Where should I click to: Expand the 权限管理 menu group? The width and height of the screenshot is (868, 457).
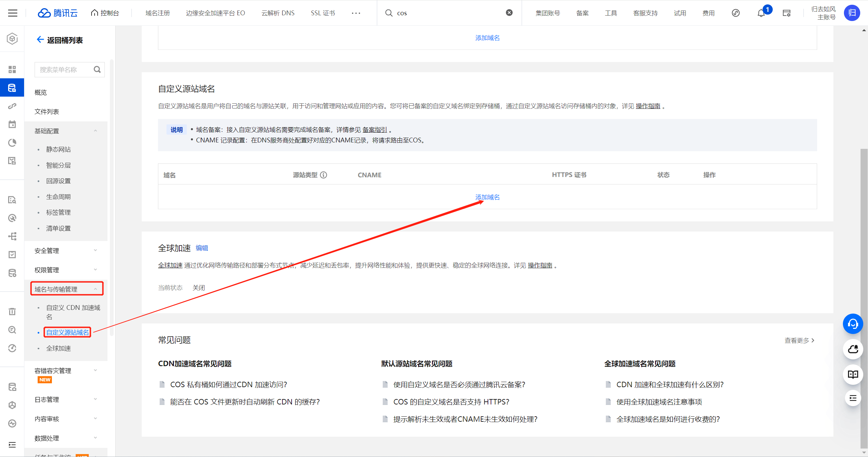point(66,270)
